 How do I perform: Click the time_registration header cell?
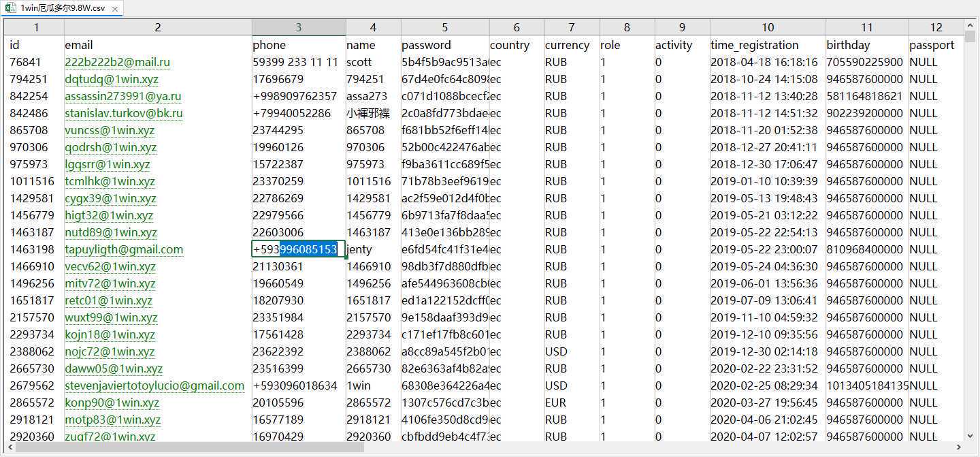coord(755,45)
